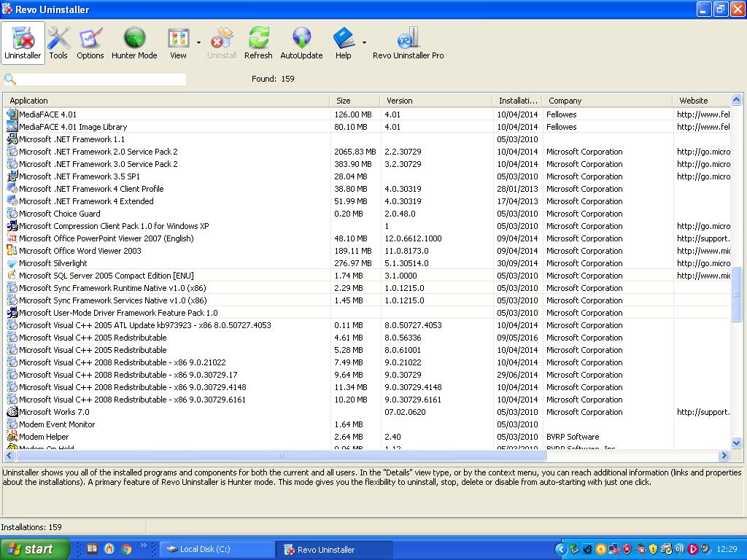The height and width of the screenshot is (560, 747).
Task: Click the BVRP Software company cell
Action: coord(573,437)
